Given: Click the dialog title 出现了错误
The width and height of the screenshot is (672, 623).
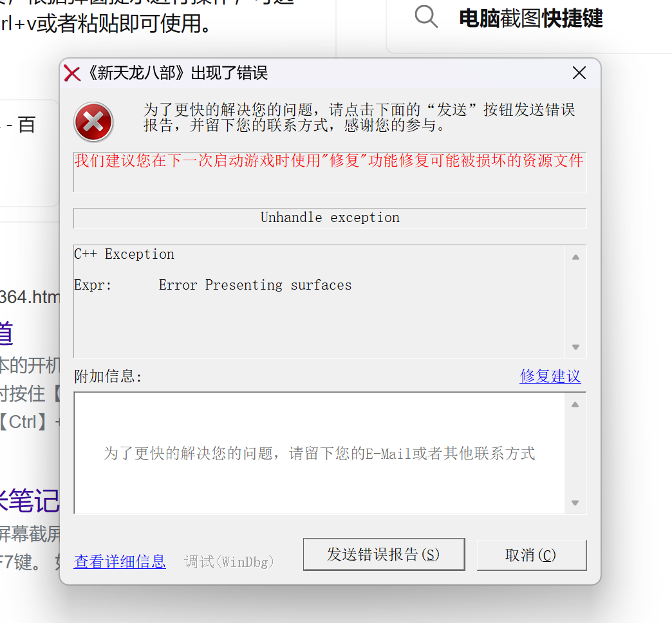Looking at the screenshot, I should click(229, 73).
